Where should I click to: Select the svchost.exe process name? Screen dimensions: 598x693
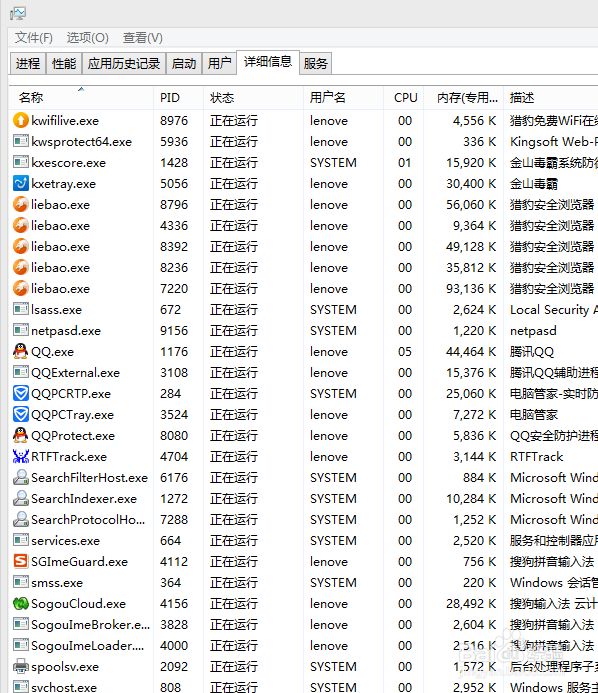click(64, 687)
